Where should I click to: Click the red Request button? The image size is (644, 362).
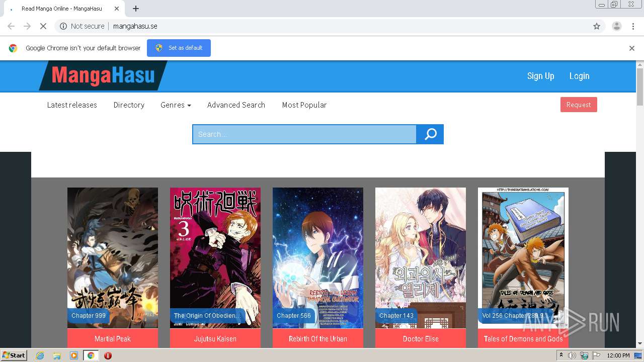(x=579, y=105)
